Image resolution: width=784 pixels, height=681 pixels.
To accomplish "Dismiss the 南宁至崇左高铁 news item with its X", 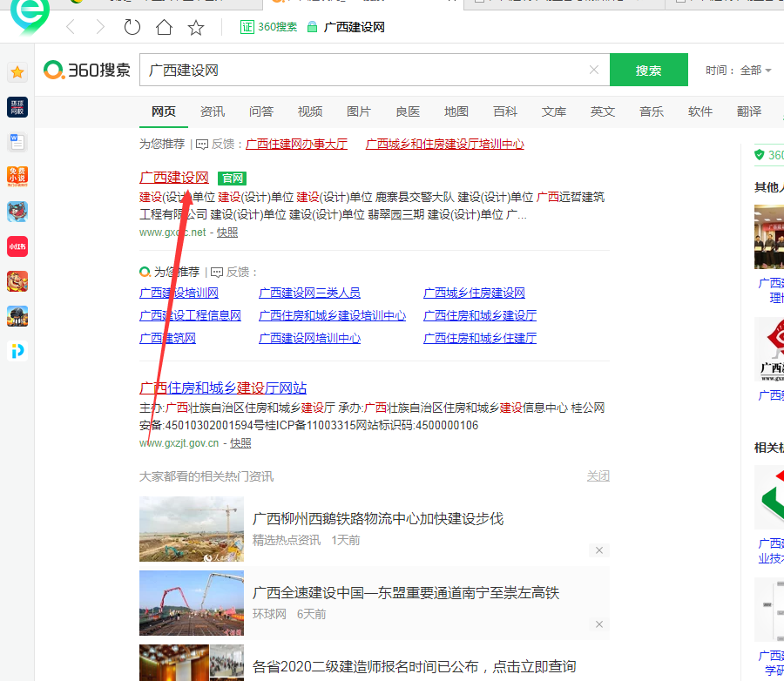I will [599, 624].
